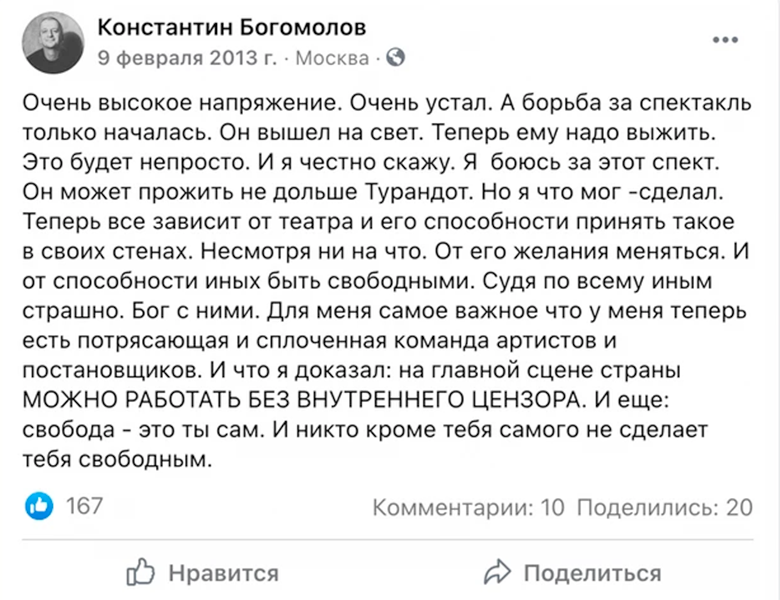Screen dimensions: 780x600
Task: Open the three-dot post options menu
Action: (725, 40)
